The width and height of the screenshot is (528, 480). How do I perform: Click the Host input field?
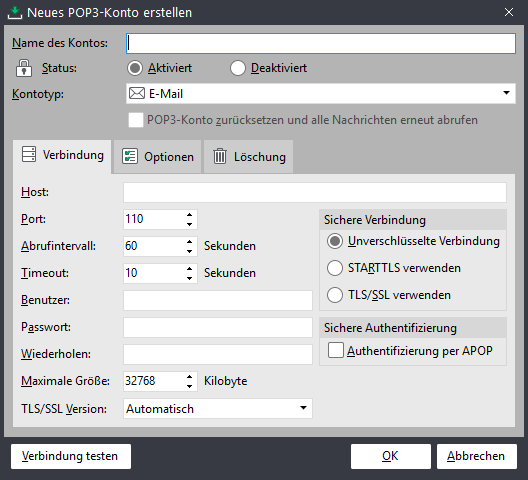pyautogui.click(x=315, y=192)
